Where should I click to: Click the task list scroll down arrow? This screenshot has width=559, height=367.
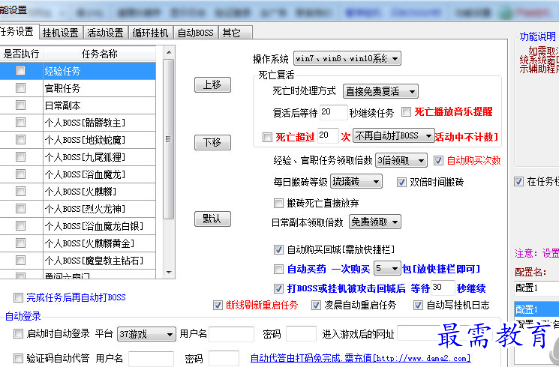pyautogui.click(x=169, y=272)
